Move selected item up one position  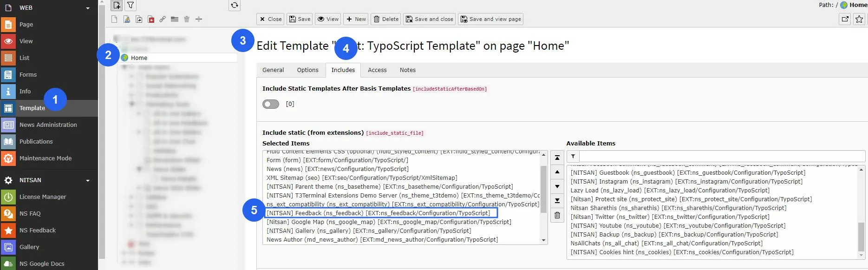coord(557,172)
